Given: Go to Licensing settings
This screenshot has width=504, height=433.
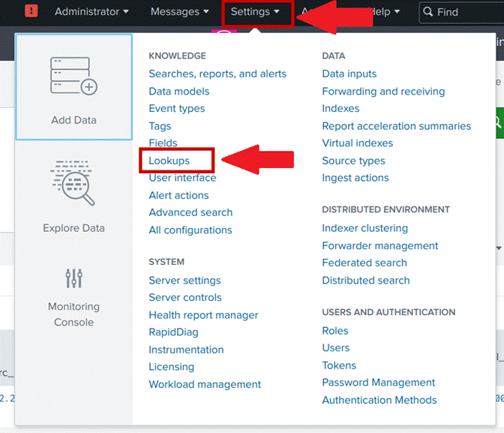Looking at the screenshot, I should click(x=172, y=367).
